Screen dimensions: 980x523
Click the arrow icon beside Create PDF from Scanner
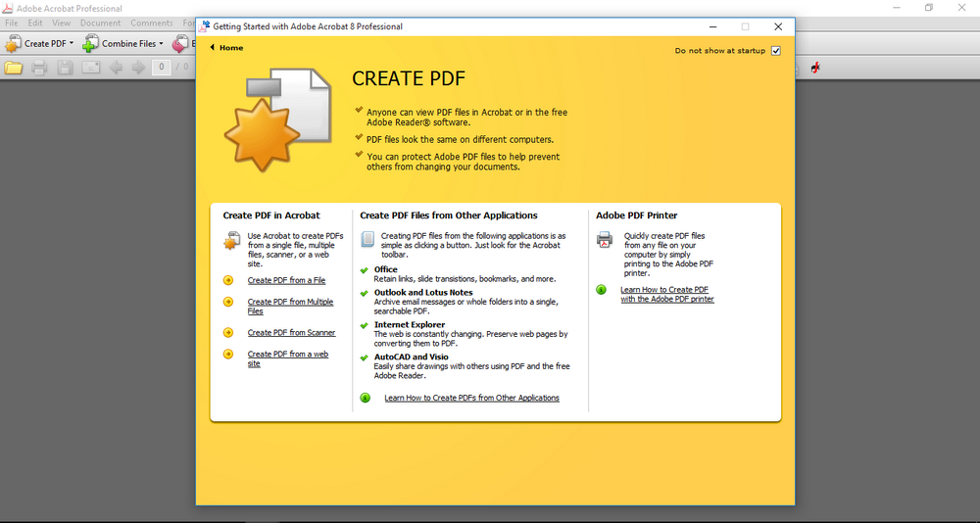(228, 332)
